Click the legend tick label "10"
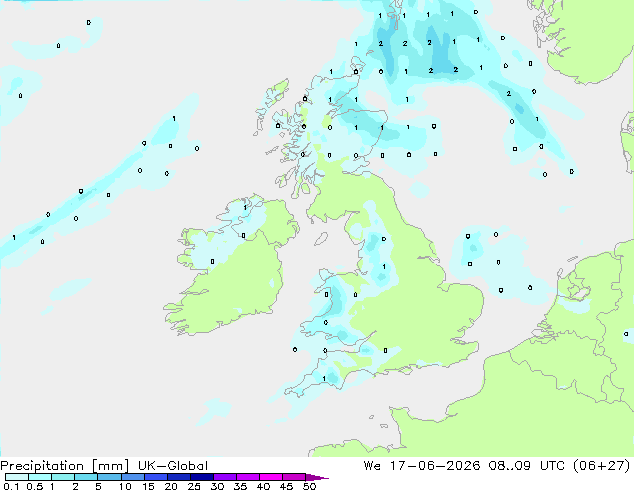Image resolution: width=634 pixels, height=490 pixels. (x=125, y=486)
